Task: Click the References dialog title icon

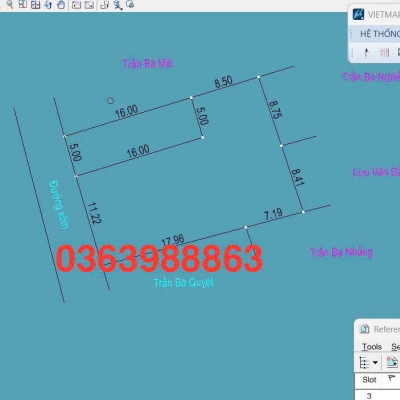Action: click(364, 329)
